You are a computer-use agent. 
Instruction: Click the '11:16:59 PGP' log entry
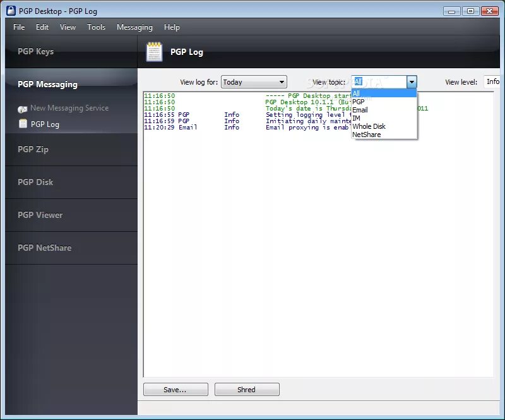248,121
